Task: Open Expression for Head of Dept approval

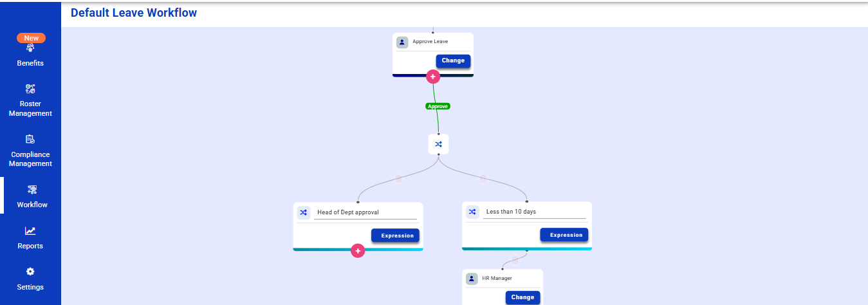Action: (x=395, y=236)
